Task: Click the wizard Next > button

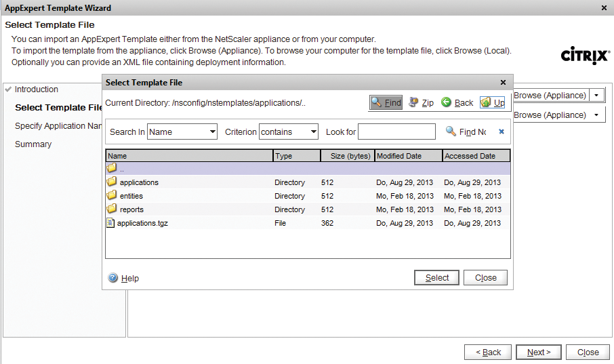Action: point(538,352)
